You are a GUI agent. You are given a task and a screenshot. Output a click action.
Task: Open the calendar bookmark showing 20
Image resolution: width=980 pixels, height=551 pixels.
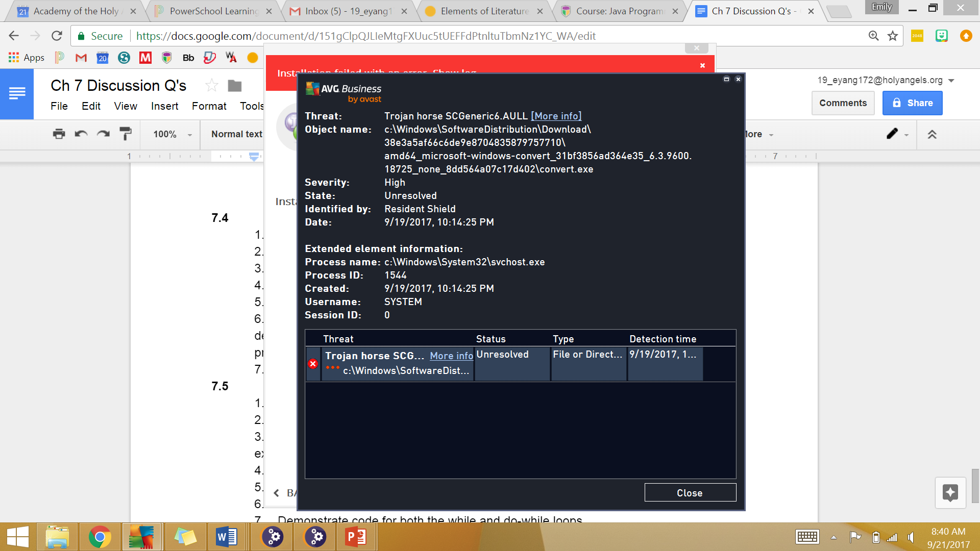coord(103,58)
